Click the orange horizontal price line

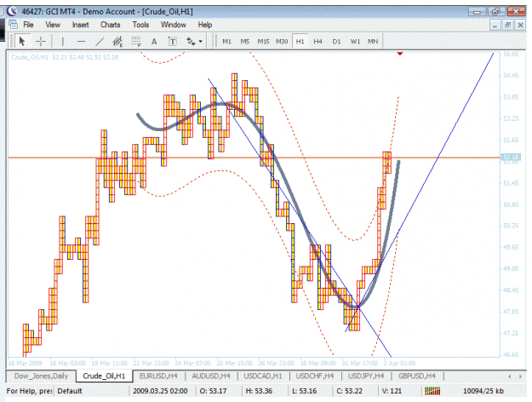click(x=254, y=158)
